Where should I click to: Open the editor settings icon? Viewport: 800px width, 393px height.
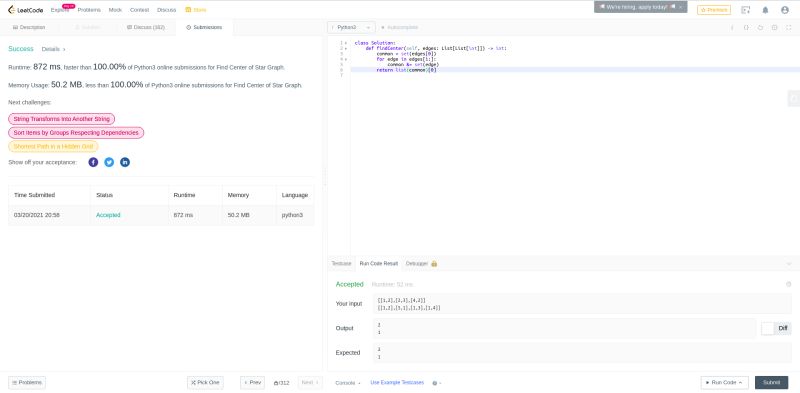click(774, 28)
